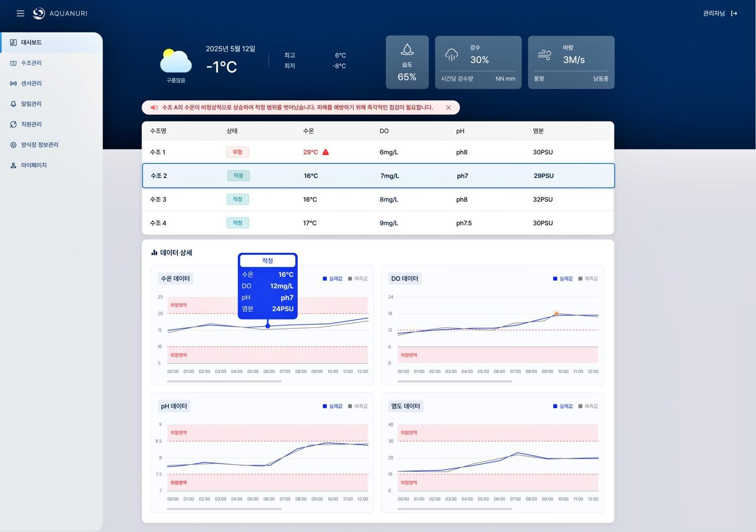Toggle 실제값 legend in 수온 데이터 chart
The image size is (756, 532).
[x=333, y=279]
